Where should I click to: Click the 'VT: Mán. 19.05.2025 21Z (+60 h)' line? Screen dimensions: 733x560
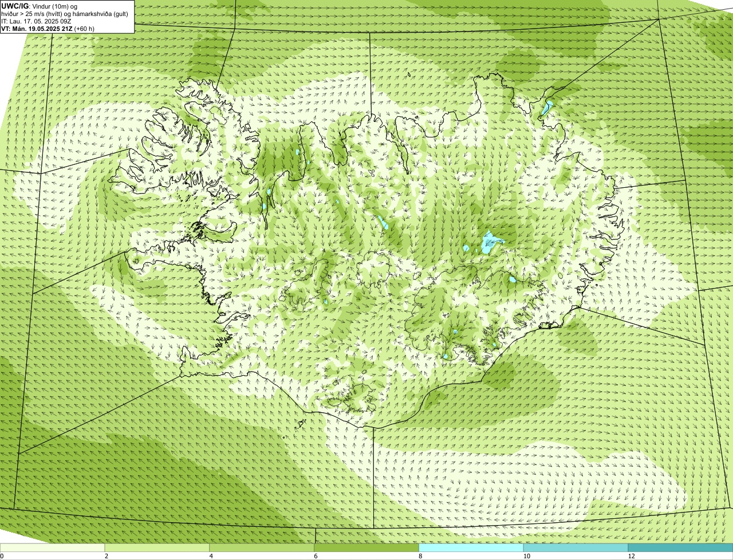click(48, 28)
